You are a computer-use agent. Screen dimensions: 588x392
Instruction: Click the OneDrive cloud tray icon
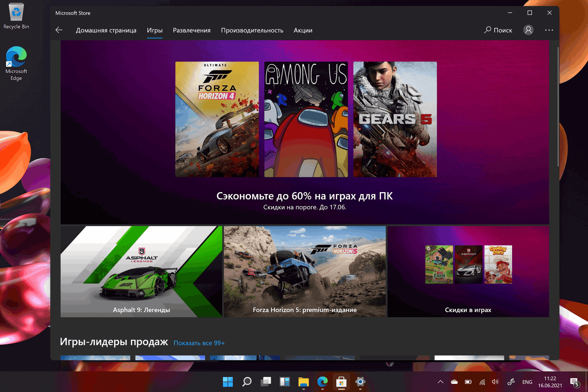tap(454, 382)
